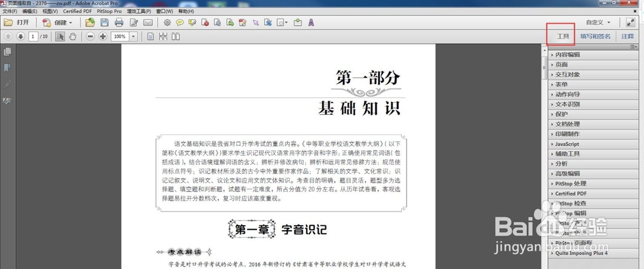644x269 pixels.
Task: Expand the 动作向导 panel section
Action: [594, 94]
